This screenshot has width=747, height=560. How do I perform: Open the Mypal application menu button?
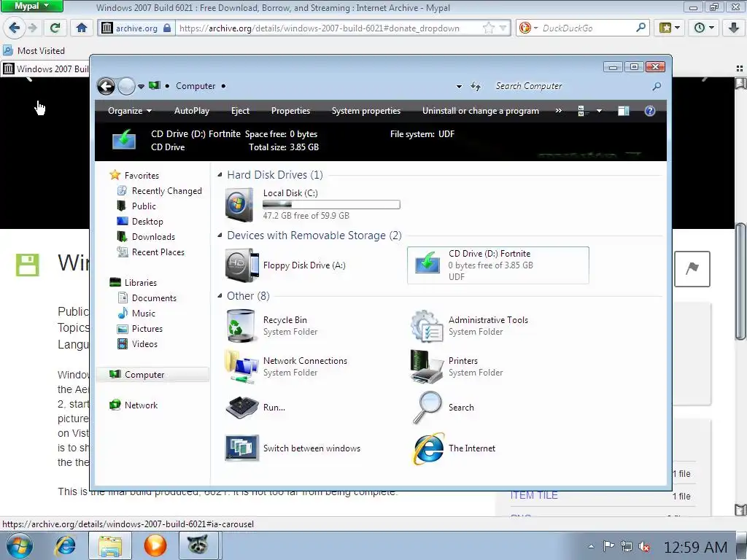[31, 6]
